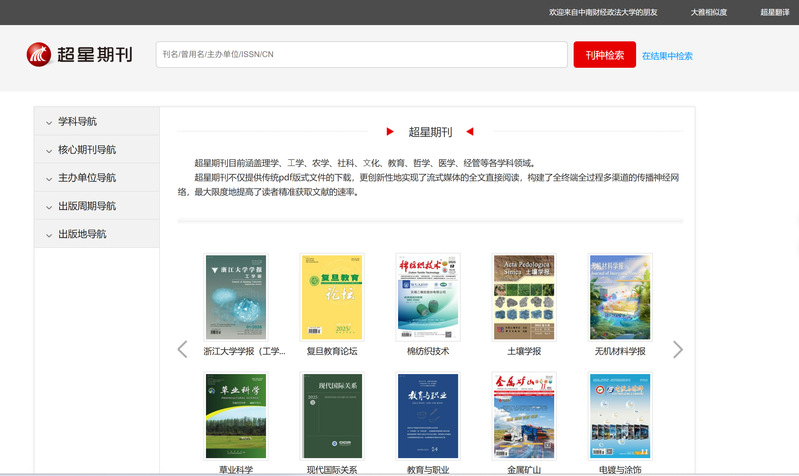Click the 在结果中检索 link
This screenshot has height=476, width=799.
667,56
